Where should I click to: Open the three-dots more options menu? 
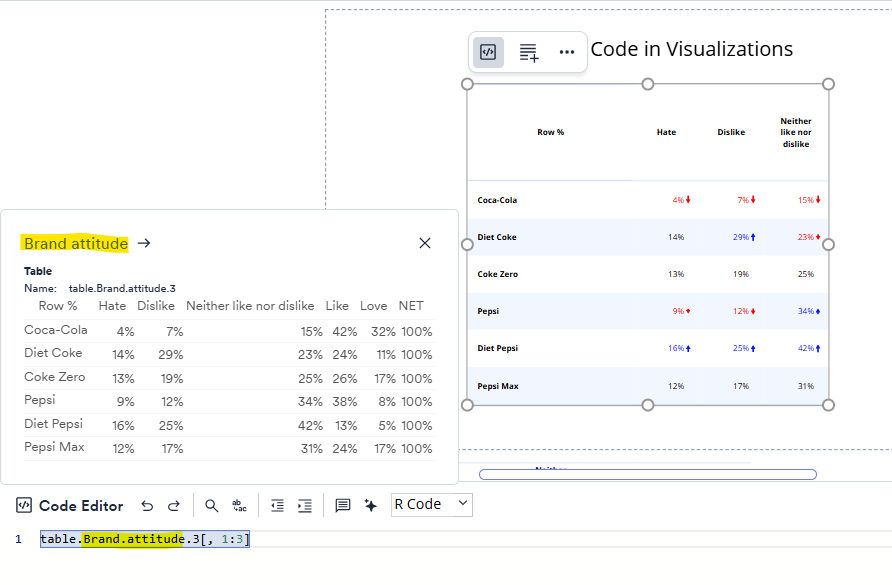[567, 52]
